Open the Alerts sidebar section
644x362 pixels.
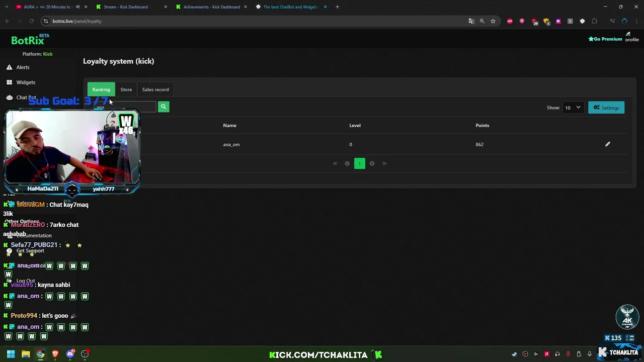coord(23,67)
